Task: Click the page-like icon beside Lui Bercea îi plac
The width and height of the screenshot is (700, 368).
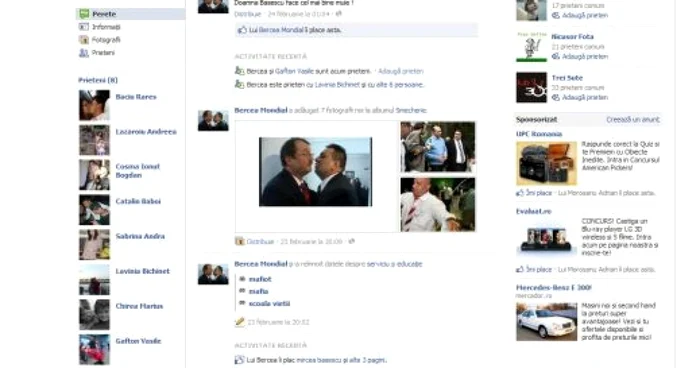Action: (x=239, y=360)
